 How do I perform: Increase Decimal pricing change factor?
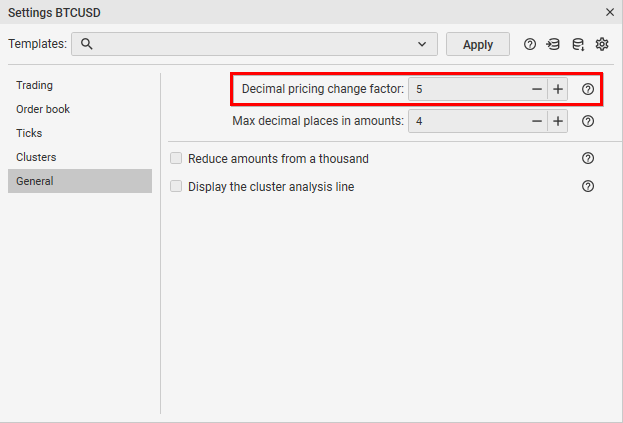click(558, 89)
